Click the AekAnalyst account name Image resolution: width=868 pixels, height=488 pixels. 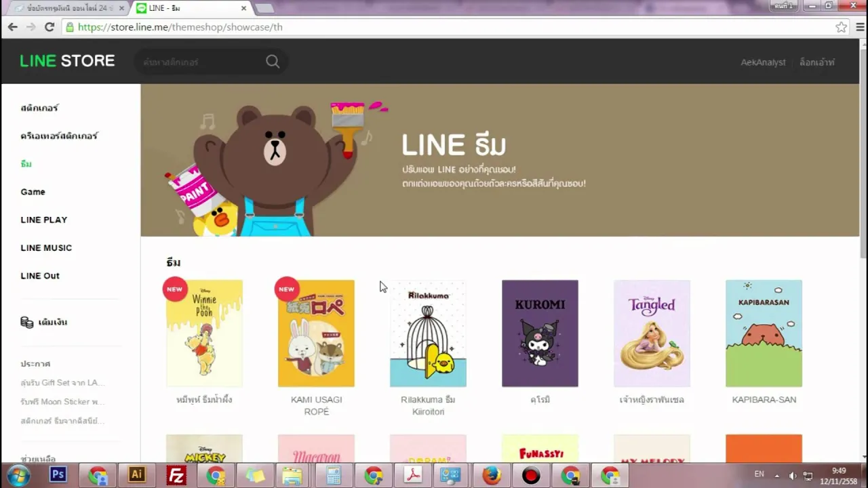[x=763, y=62]
